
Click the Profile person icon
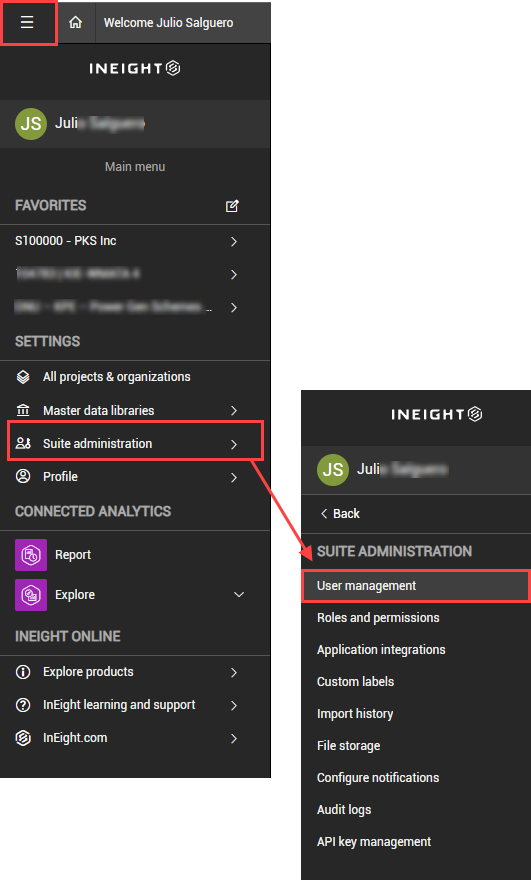tap(23, 476)
